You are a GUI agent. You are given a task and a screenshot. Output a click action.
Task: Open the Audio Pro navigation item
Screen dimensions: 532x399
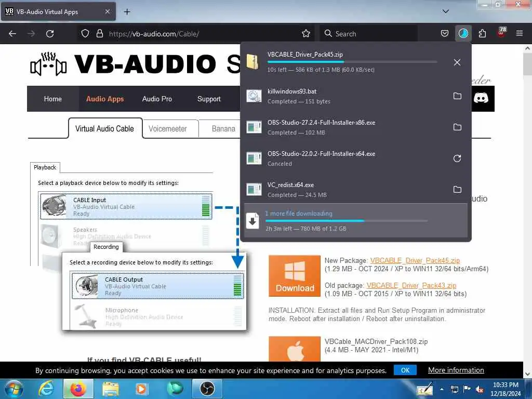click(x=157, y=99)
